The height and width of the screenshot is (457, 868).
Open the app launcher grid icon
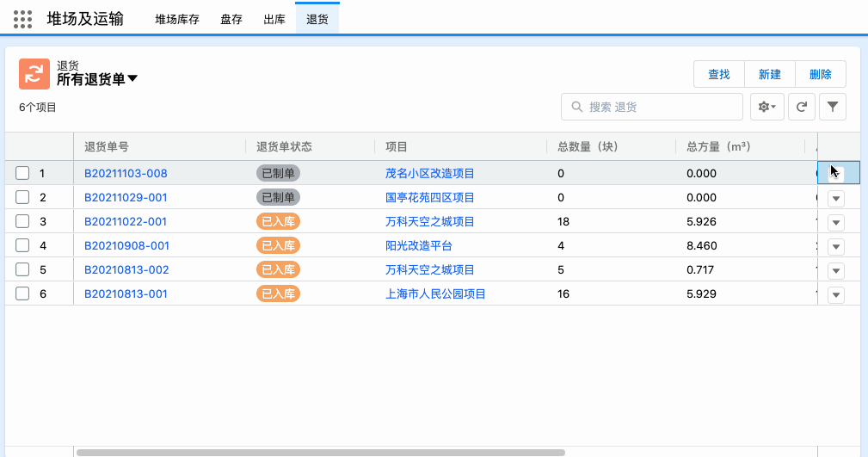coord(22,19)
